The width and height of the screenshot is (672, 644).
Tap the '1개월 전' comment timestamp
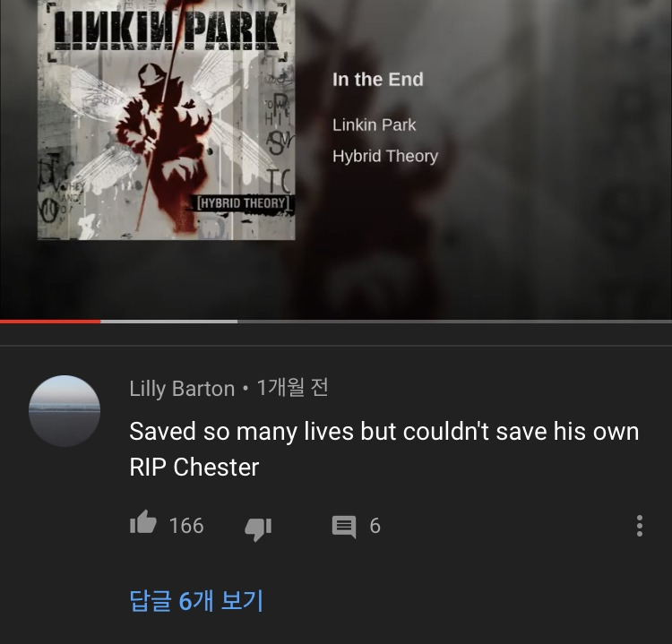coord(292,388)
